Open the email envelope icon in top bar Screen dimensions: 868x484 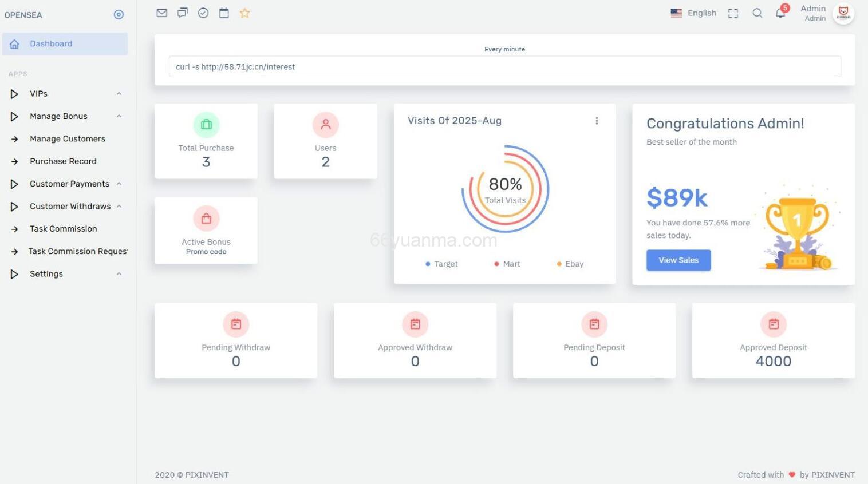click(x=162, y=13)
